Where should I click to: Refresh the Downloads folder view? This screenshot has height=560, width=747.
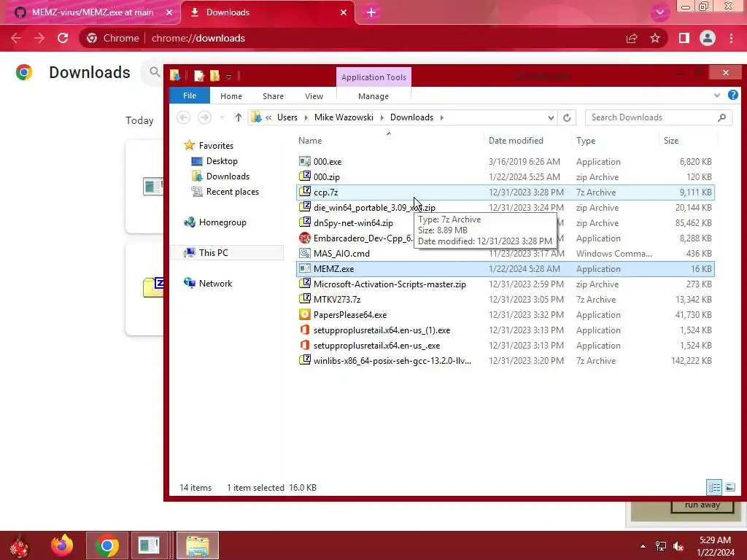(x=566, y=117)
